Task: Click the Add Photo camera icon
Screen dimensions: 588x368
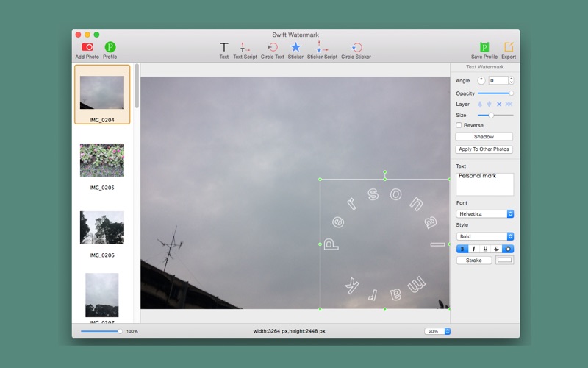Action: [x=87, y=47]
